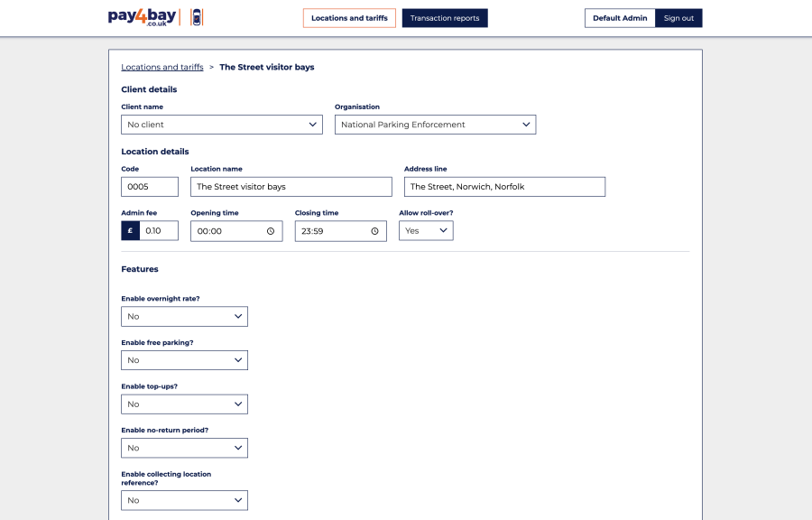812x520 pixels.
Task: Click the pay4bay.co.uk logo
Action: point(142,18)
